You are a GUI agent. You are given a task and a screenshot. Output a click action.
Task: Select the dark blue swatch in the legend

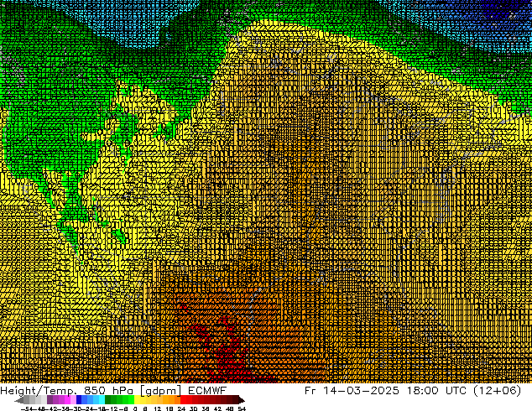tap(79, 399)
